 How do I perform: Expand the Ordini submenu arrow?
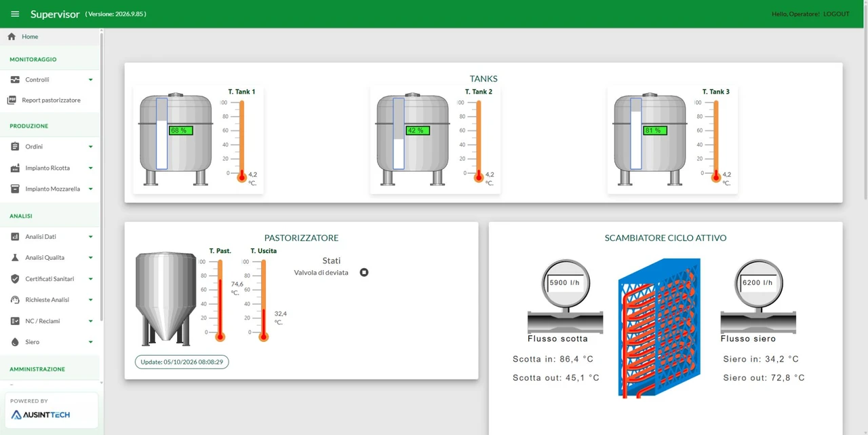(x=90, y=147)
